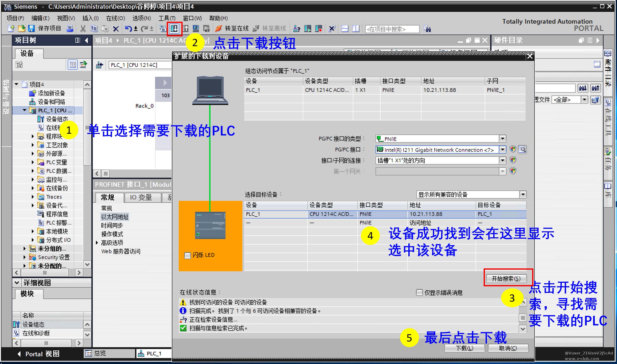The height and width of the screenshot is (364, 617).
Task: Expand the 工艺对象 folder
Action: coord(33,145)
